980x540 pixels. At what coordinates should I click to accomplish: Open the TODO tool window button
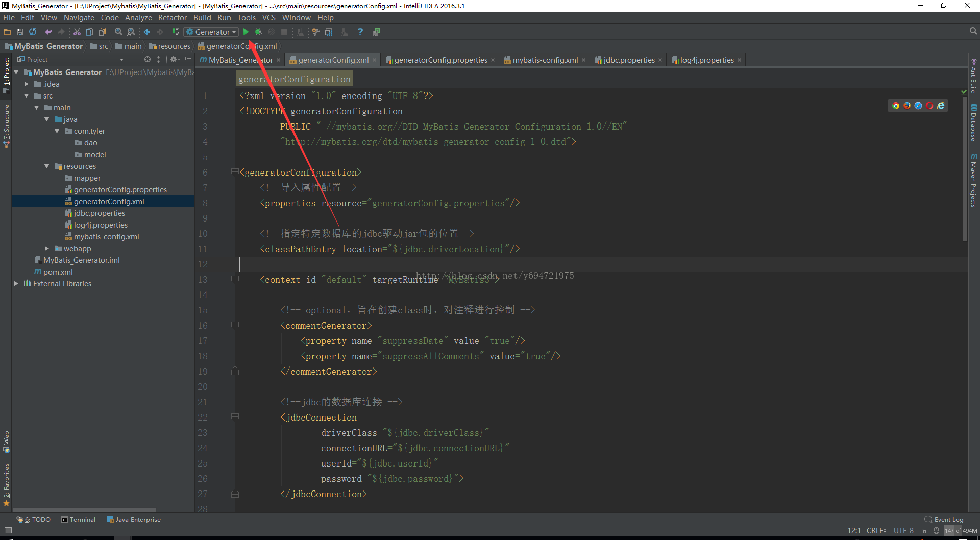coord(34,520)
